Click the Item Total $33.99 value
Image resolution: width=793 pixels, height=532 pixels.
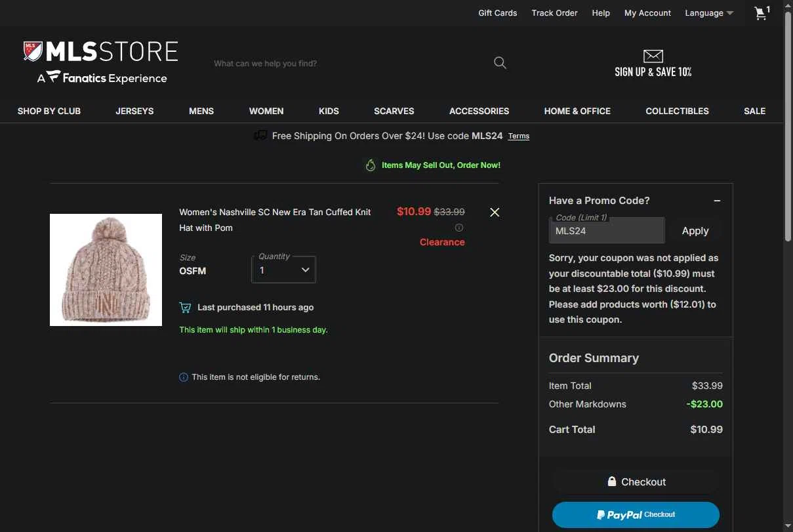coord(707,386)
